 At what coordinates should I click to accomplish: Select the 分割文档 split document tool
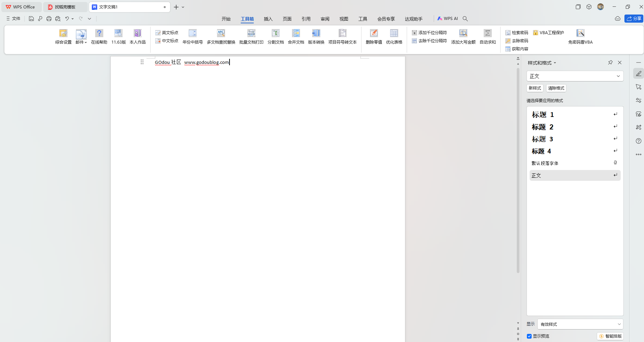(275, 33)
